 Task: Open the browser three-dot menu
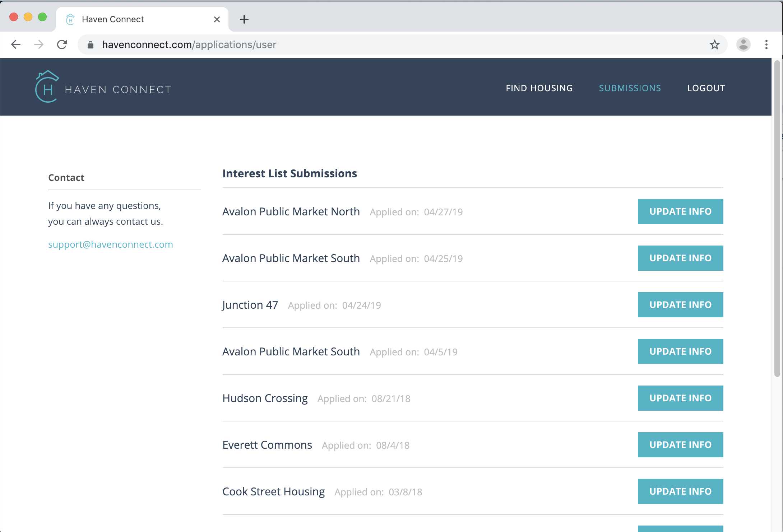(767, 44)
